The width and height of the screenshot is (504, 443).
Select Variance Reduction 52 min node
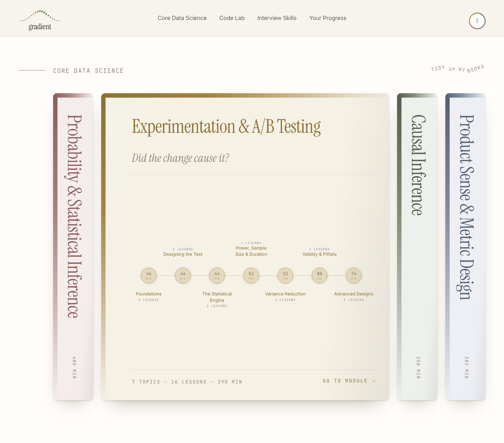(x=285, y=275)
